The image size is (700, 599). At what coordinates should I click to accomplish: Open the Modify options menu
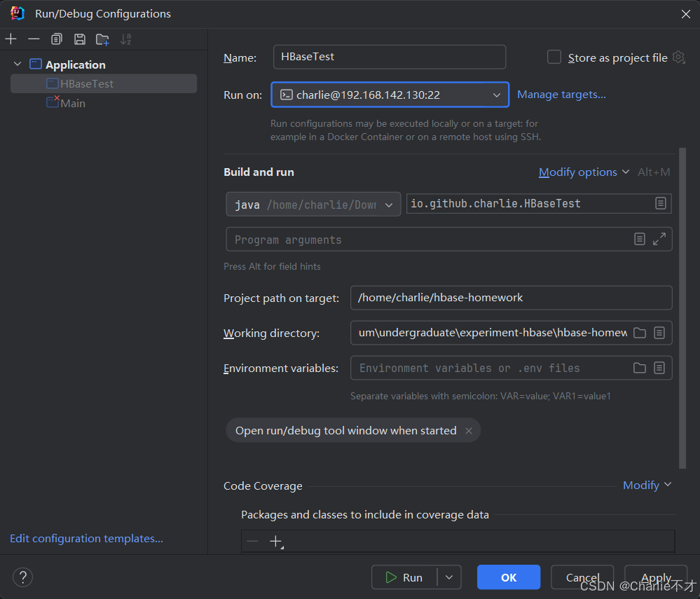coord(578,172)
